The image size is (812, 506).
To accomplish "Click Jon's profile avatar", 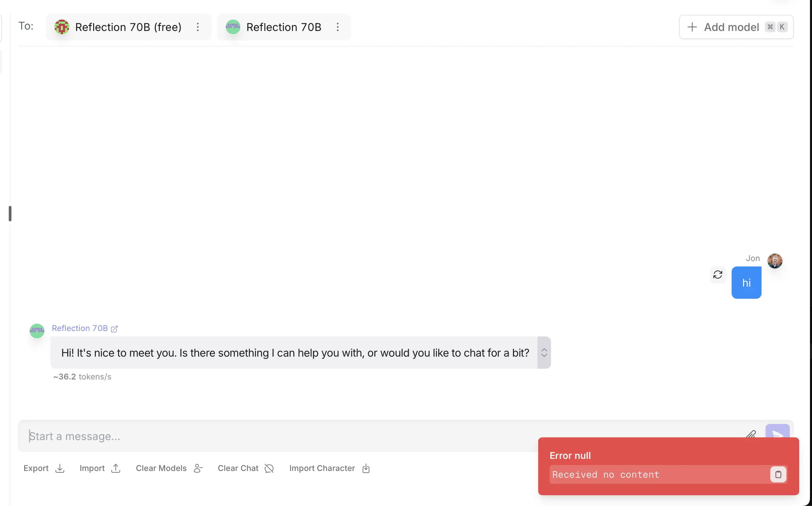I will (775, 261).
